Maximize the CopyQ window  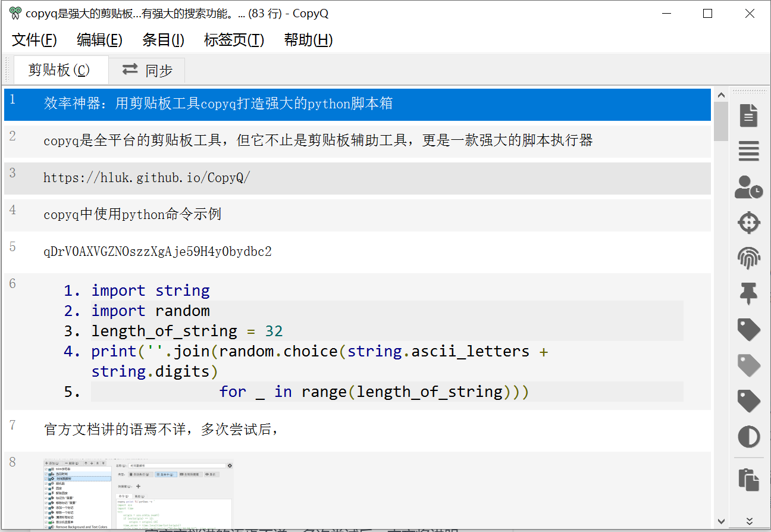click(707, 13)
